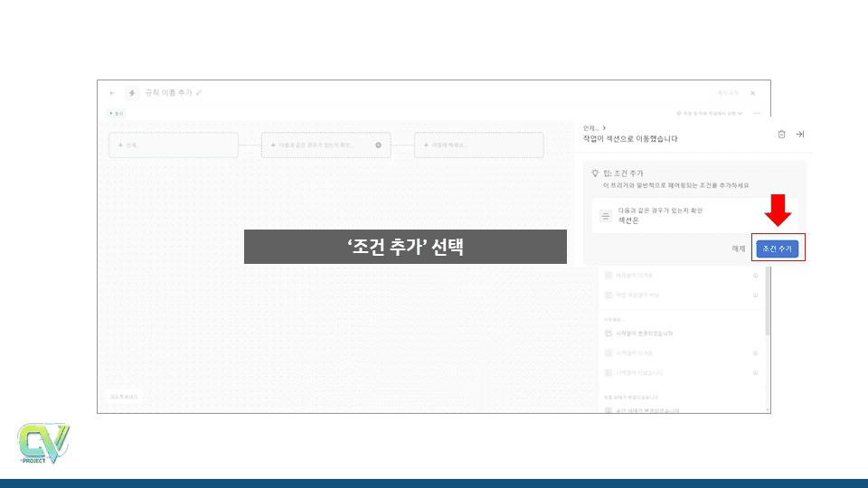
Task: Delete the trigger with trash icon
Action: click(x=781, y=134)
